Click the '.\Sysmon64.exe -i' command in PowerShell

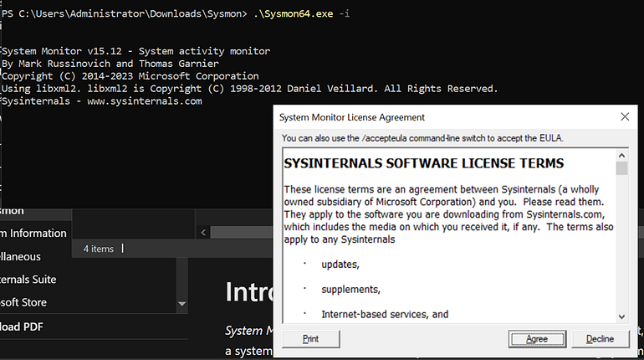(x=301, y=13)
